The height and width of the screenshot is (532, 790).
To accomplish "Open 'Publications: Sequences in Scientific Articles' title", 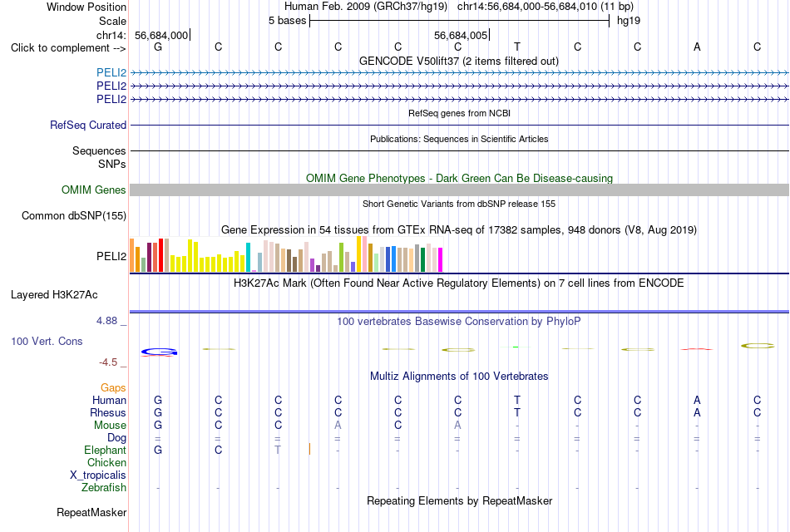I will tap(459, 139).
